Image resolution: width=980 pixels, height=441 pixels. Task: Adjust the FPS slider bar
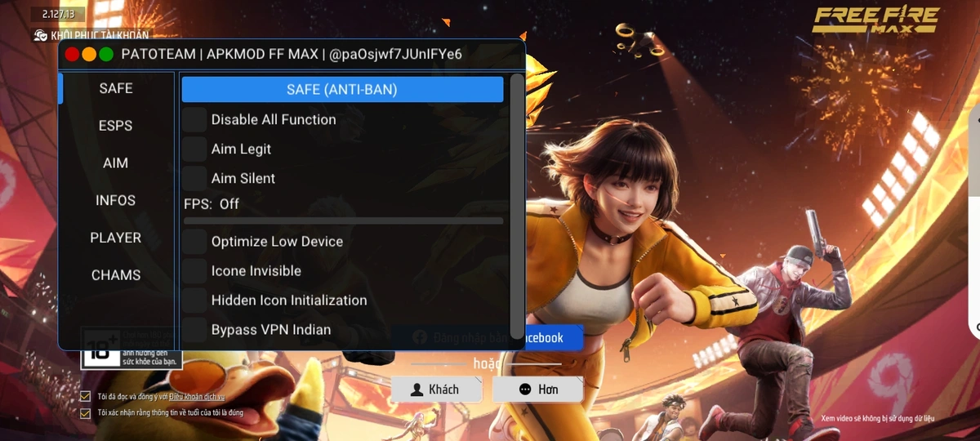[343, 220]
